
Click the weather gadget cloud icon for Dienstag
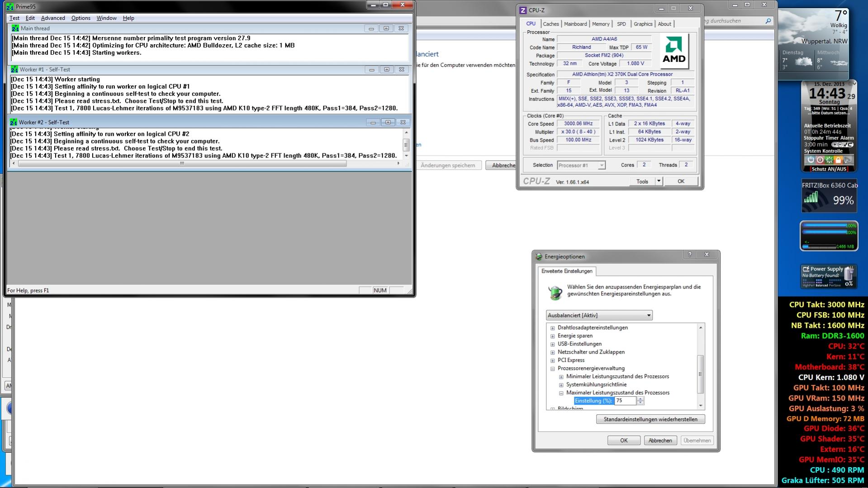click(803, 62)
